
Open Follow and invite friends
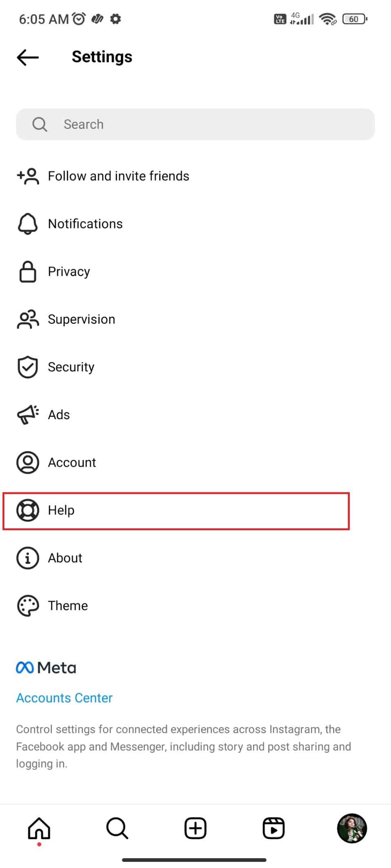tap(195, 176)
